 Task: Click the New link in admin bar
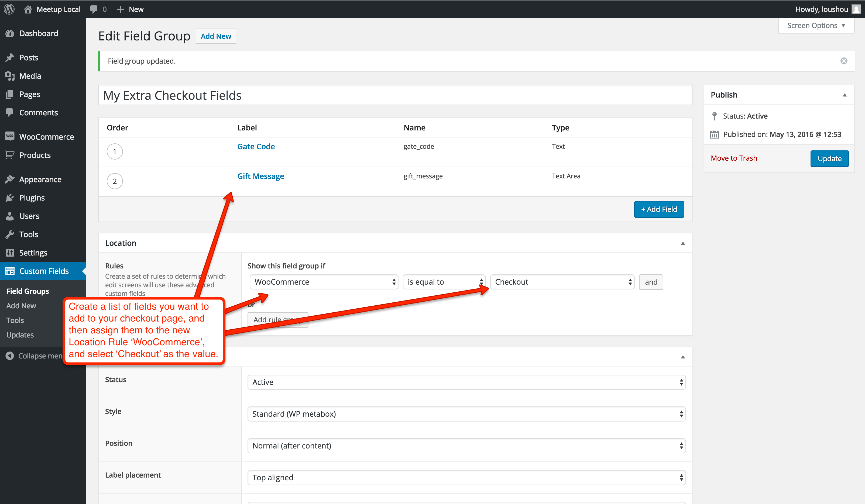(136, 9)
